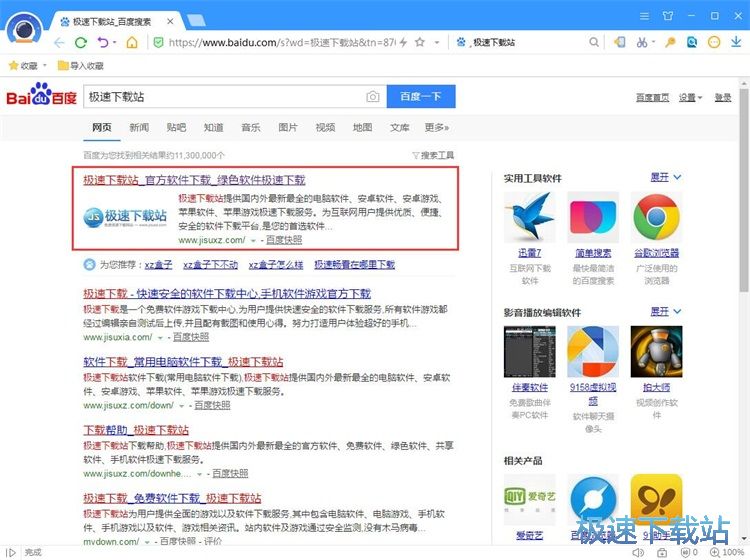This screenshot has width=750, height=560.
Task: Open the Chrome 谷歌浏览器 thumbnail
Action: (x=657, y=217)
